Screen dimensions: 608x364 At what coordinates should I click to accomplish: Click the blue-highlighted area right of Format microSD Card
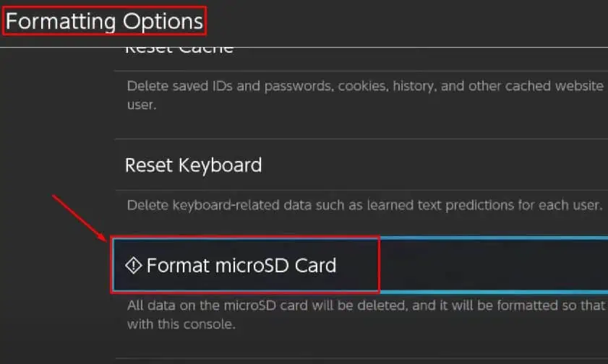point(492,264)
